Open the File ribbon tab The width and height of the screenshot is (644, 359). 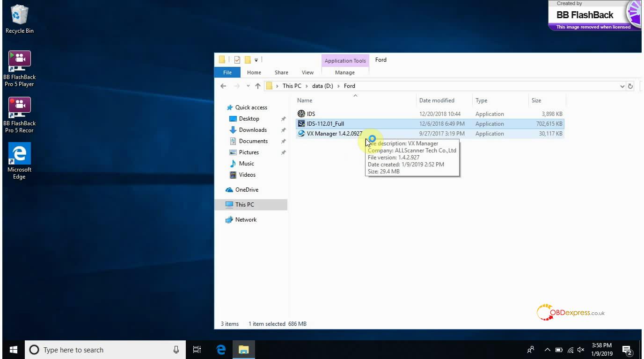point(227,72)
